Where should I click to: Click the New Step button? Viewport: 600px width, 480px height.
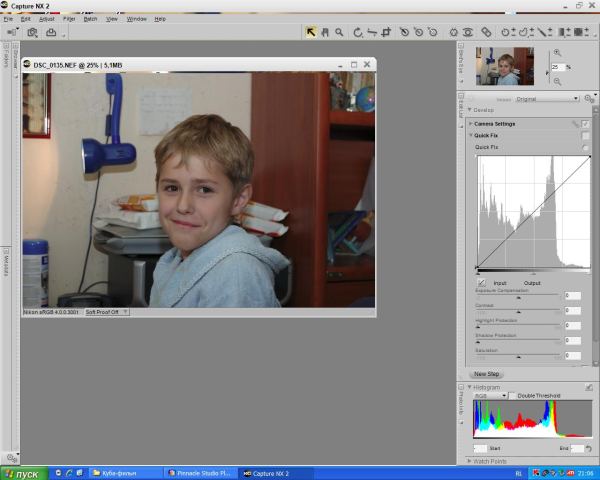tap(486, 374)
